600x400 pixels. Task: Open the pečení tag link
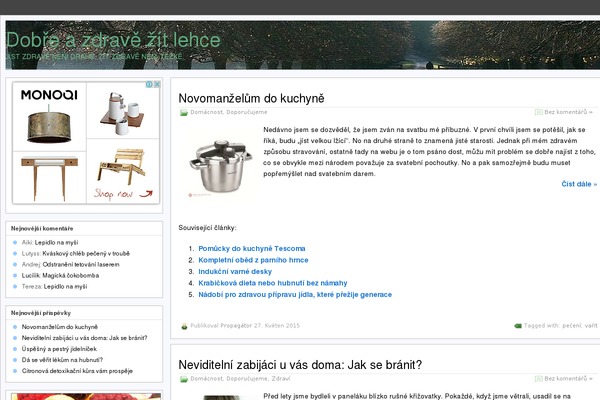(571, 326)
